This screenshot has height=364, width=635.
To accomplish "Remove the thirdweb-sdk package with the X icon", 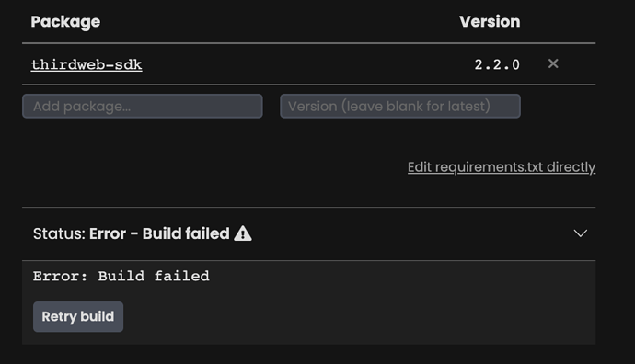I will 553,63.
